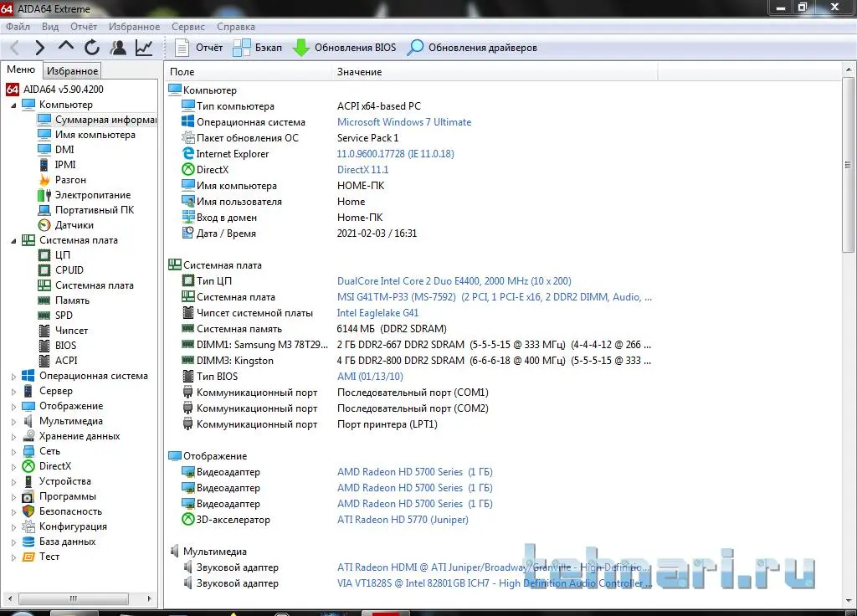Screen dimensions: 857x616
Task: Click the Программы icon in the tree
Action: [x=28, y=496]
